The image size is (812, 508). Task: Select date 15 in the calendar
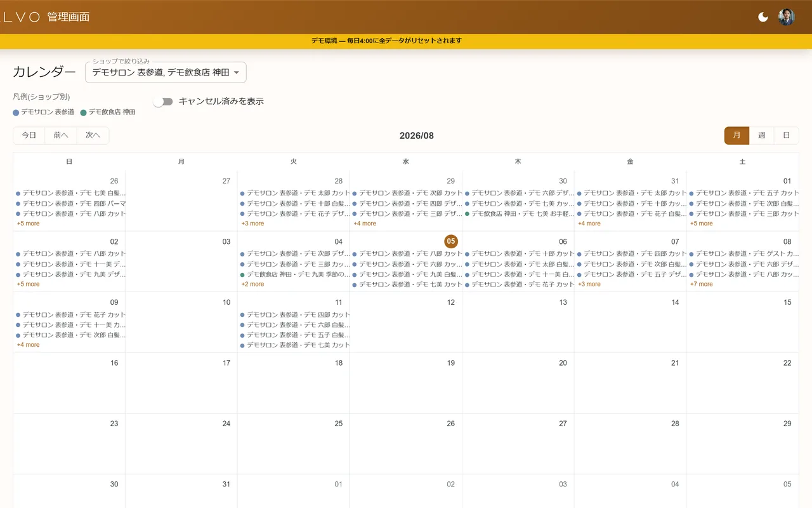(x=787, y=302)
